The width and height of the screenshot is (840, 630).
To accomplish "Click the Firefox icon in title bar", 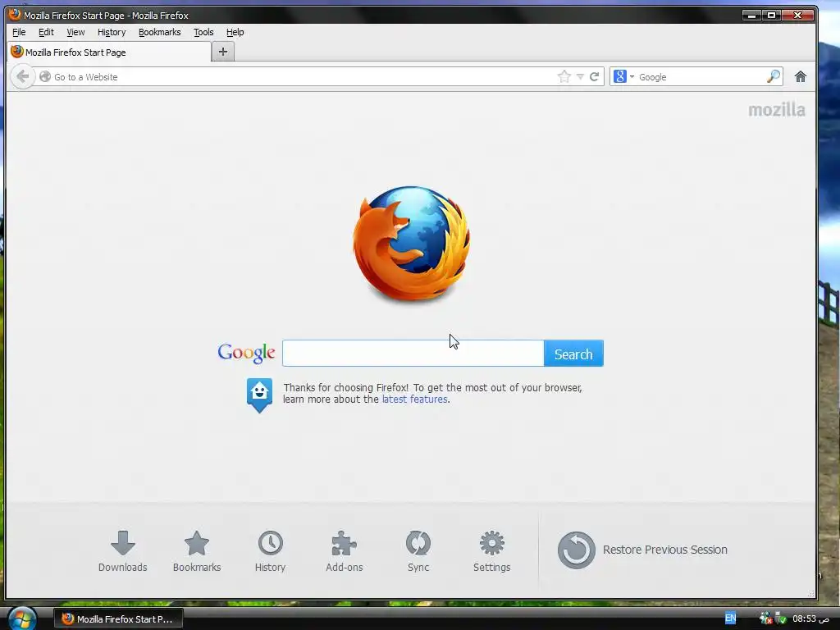I will click(x=15, y=15).
